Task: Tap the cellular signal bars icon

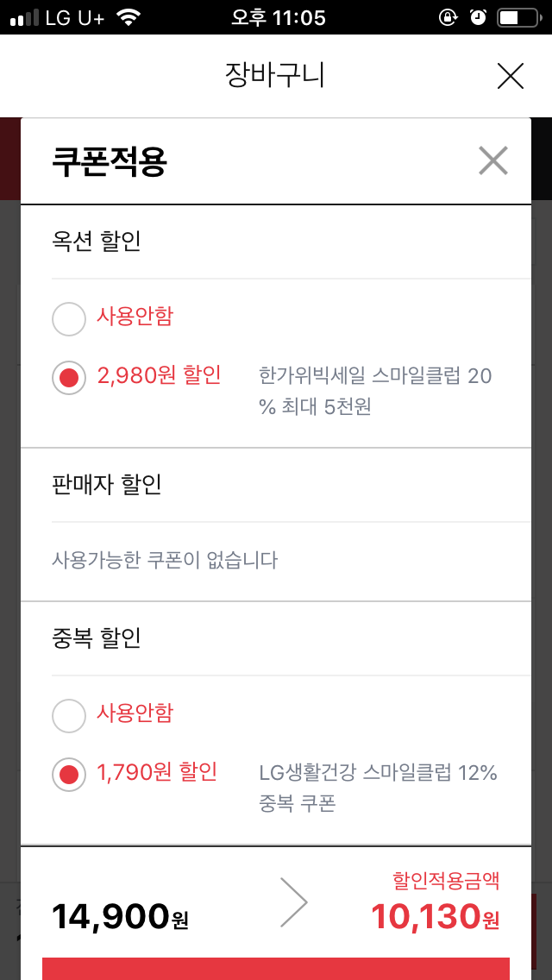Action: tap(24, 17)
